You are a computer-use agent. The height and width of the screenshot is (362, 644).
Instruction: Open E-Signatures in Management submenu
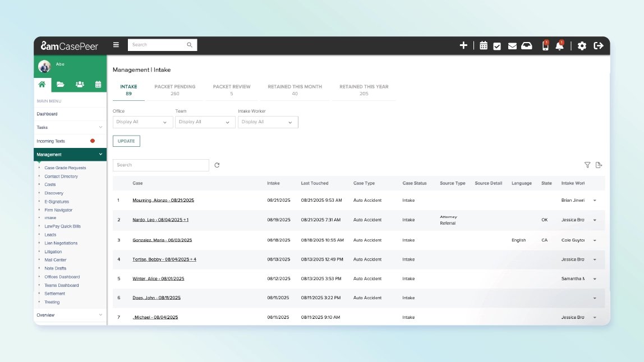[x=57, y=202]
